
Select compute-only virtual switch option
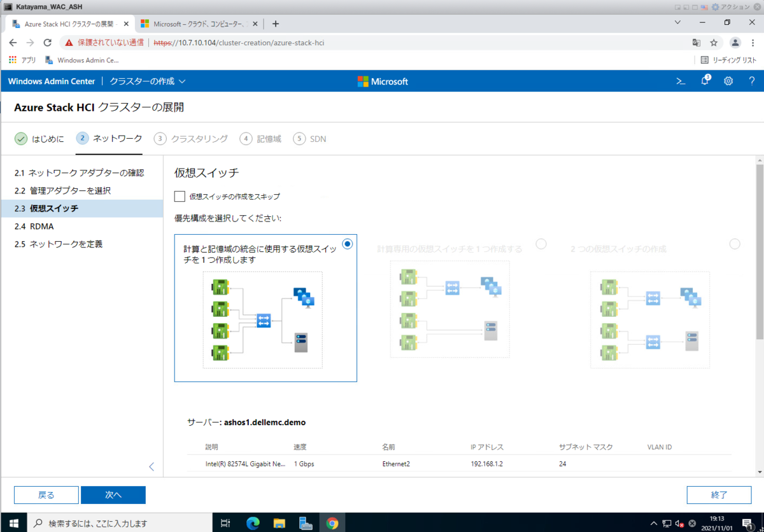tap(541, 244)
